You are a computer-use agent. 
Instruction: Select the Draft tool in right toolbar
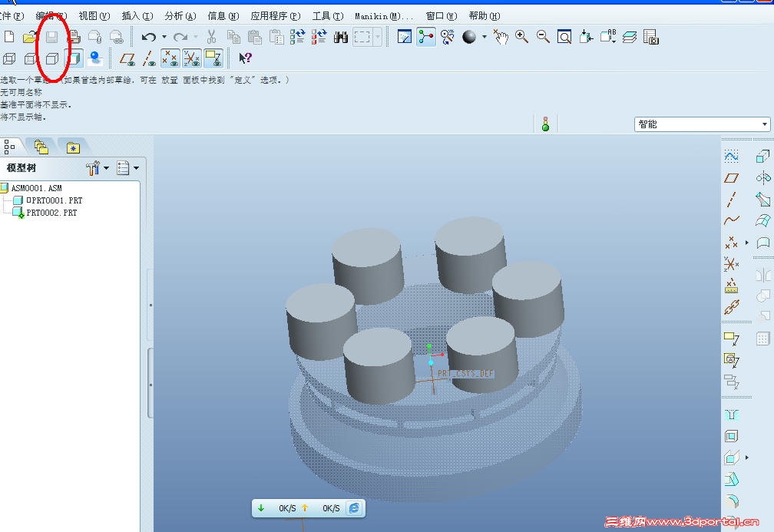click(731, 479)
